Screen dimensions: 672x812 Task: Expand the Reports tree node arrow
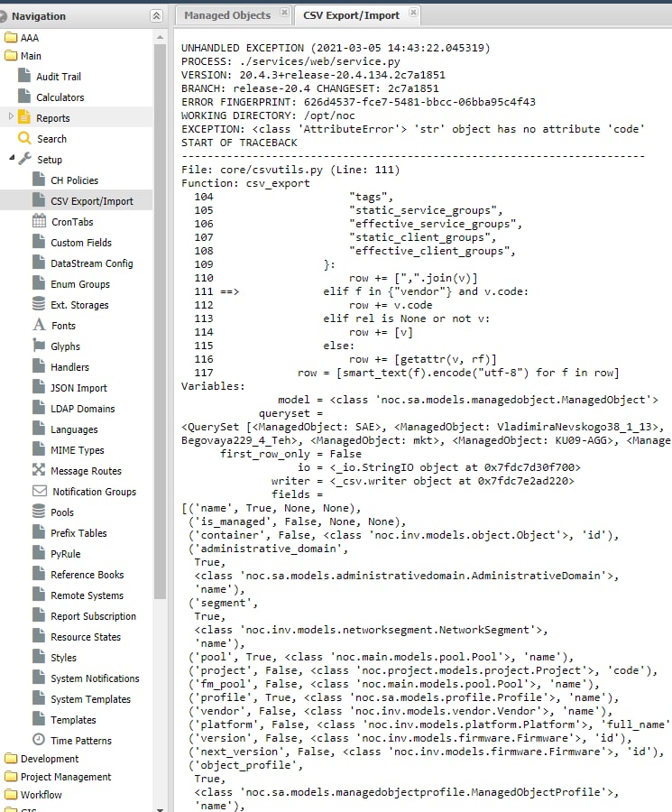11,116
